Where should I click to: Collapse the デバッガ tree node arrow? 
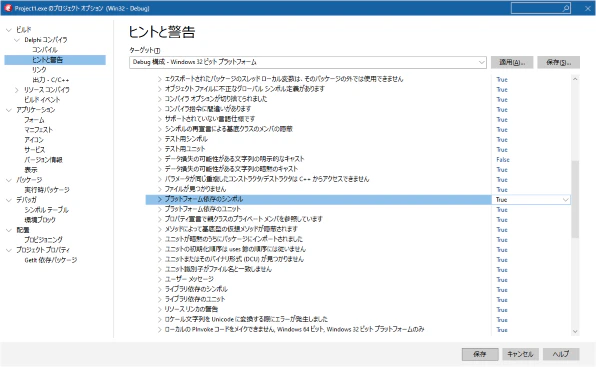tap(9, 200)
